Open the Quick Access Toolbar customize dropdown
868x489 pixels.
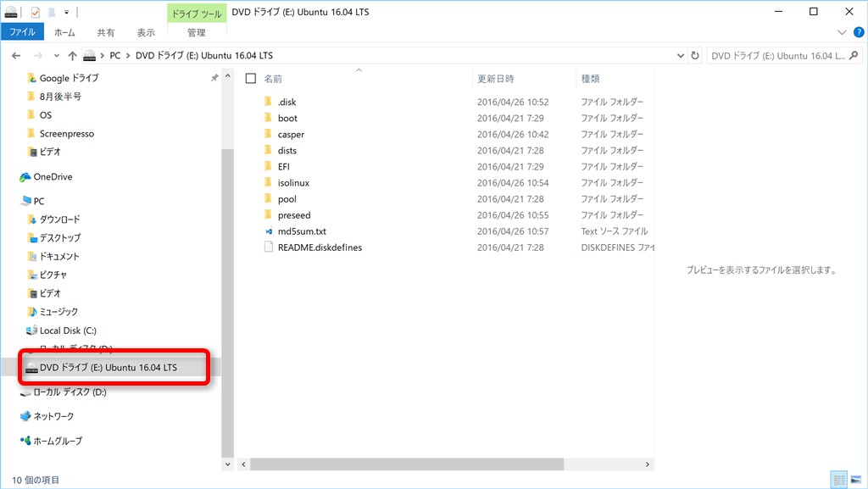[x=66, y=12]
